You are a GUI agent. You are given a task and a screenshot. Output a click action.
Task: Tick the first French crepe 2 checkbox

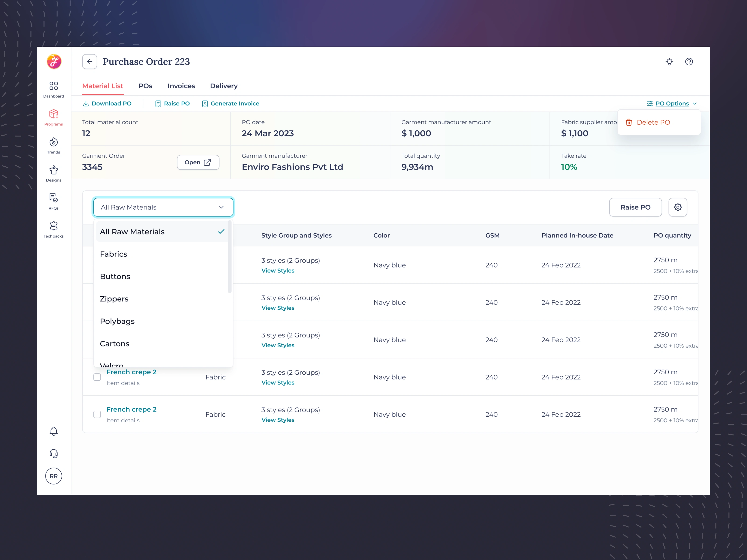pyautogui.click(x=97, y=377)
